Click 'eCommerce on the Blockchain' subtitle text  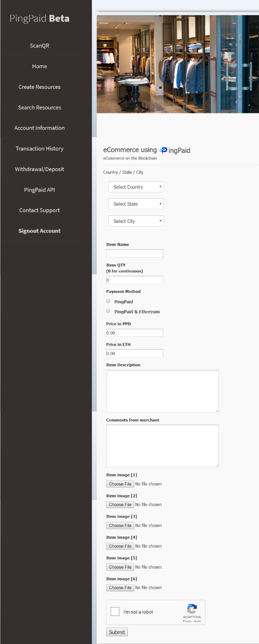click(x=130, y=158)
